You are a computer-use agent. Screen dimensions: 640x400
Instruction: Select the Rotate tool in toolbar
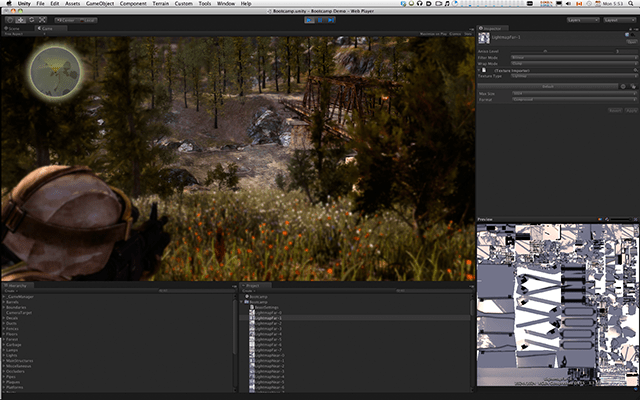pos(31,20)
